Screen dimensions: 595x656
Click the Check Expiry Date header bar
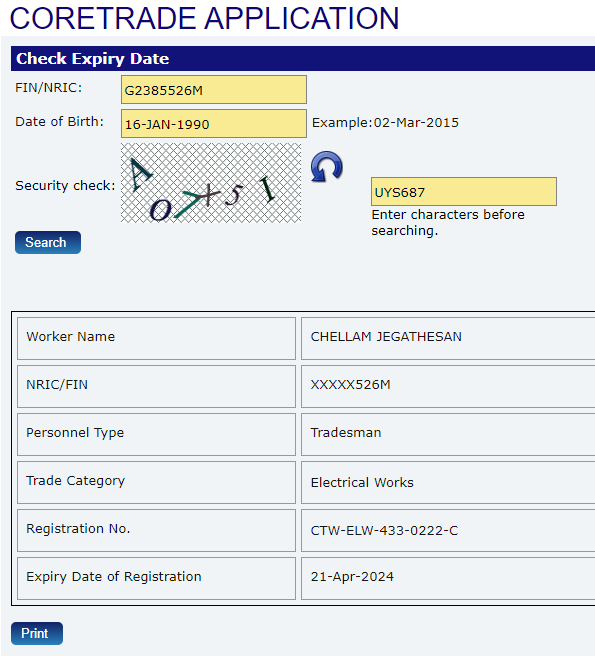[303, 59]
